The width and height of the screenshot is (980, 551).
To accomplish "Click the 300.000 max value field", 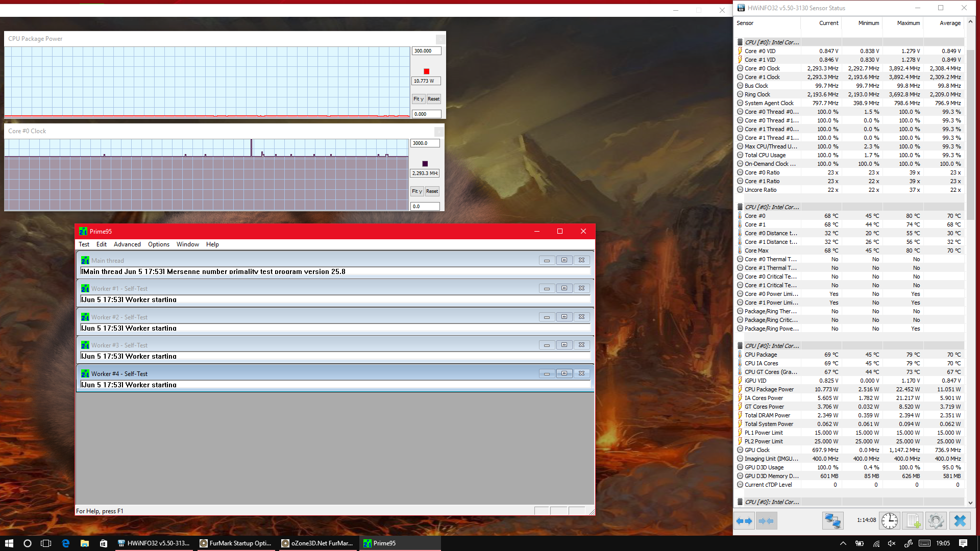I will (x=426, y=51).
